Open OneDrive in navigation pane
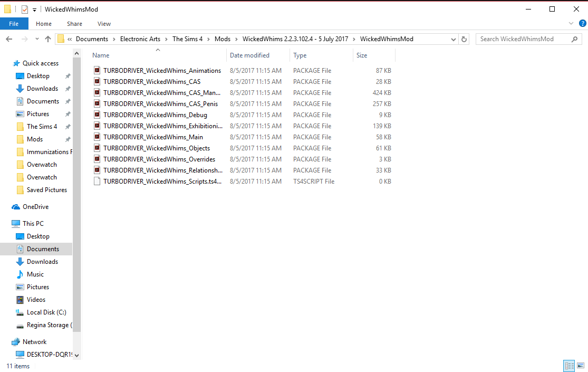Screen dimensions: 588x372 (x=36, y=207)
